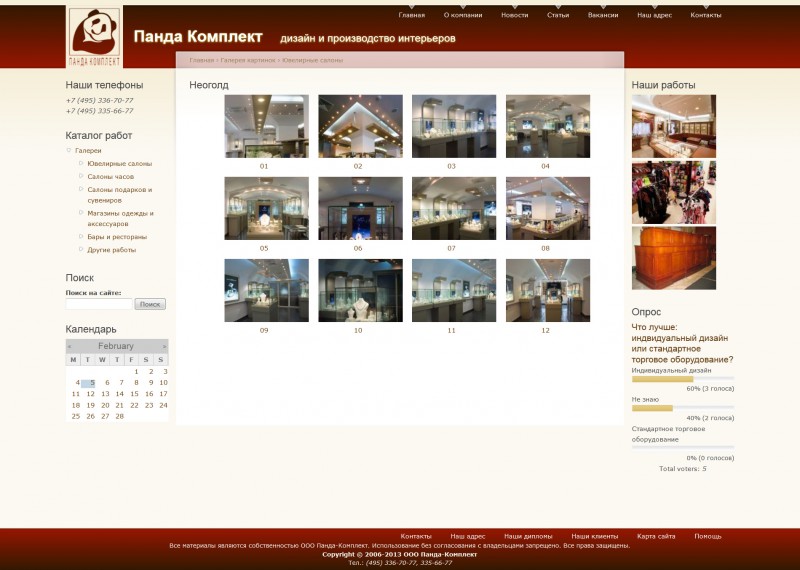Screen dimensions: 800x570
Task: Open the Статьи menu item
Action: coord(558,15)
